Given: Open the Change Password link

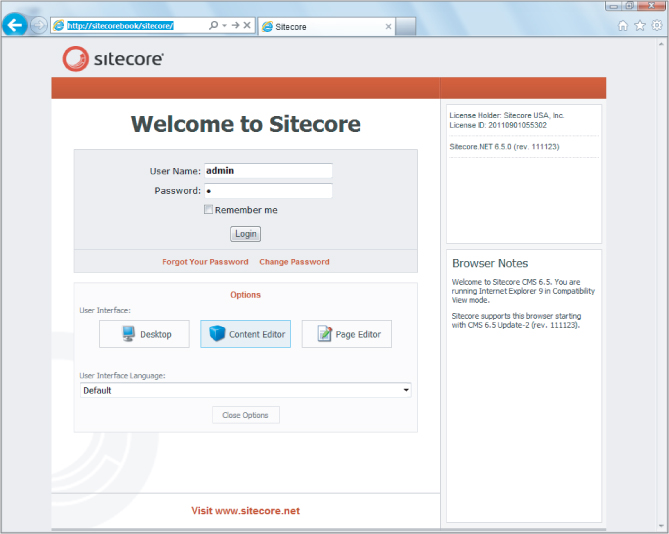Looking at the screenshot, I should [294, 262].
